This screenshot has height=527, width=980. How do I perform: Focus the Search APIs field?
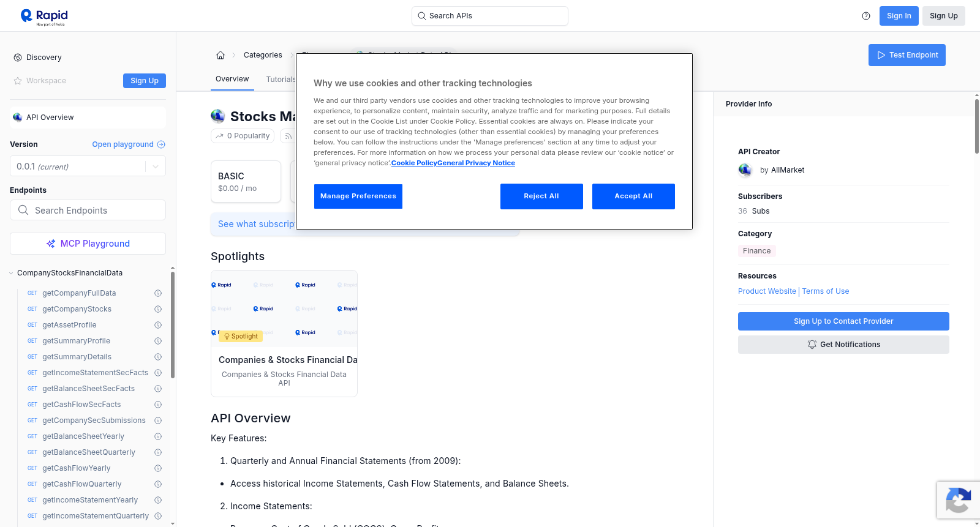pyautogui.click(x=490, y=16)
